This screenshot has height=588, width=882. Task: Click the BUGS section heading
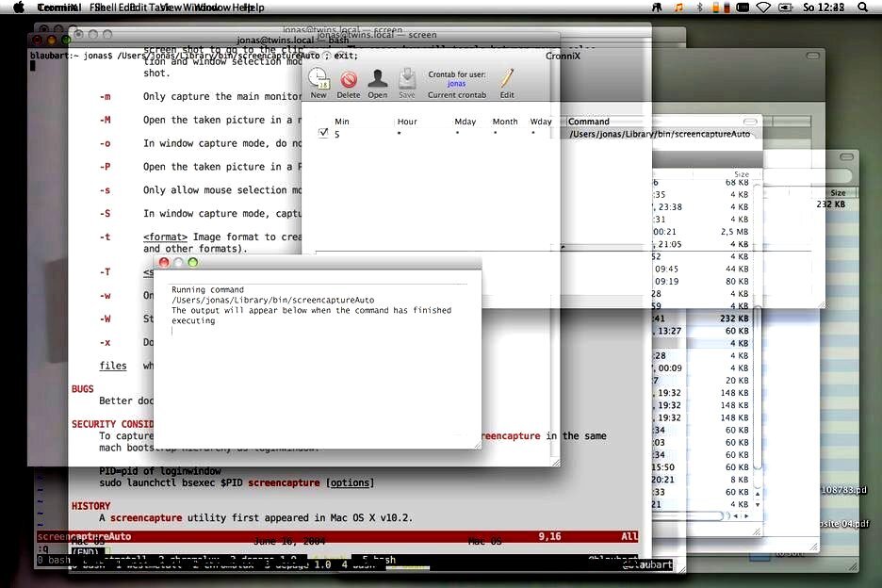(83, 389)
